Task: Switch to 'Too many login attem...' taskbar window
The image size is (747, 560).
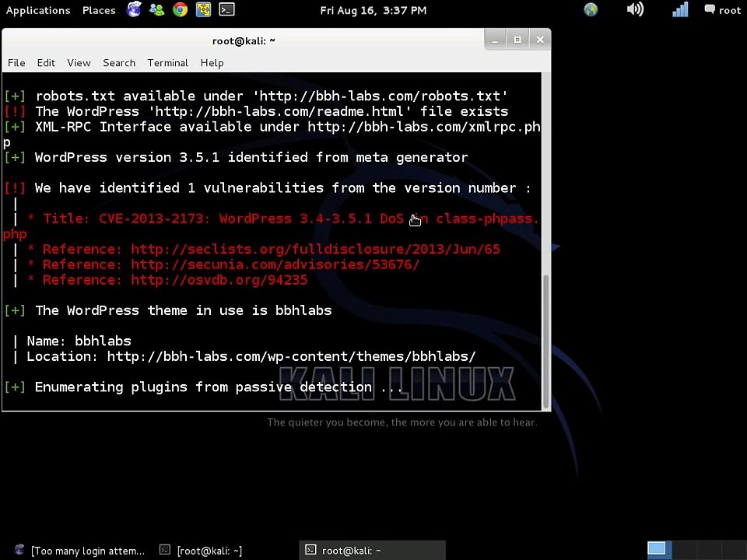Action: tap(79, 551)
